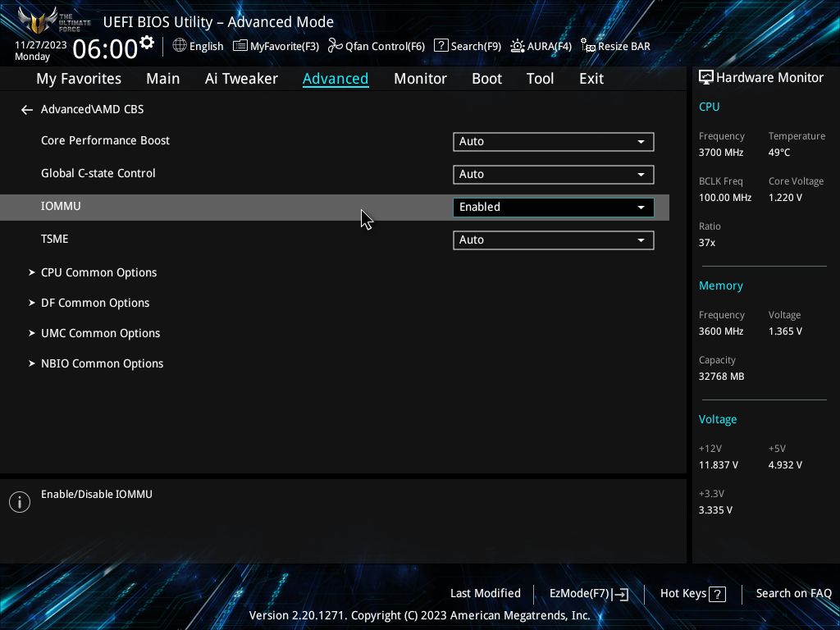Click the Advanced\AMD CBS breadcrumb
Viewport: 840px width, 630px height.
92,109
